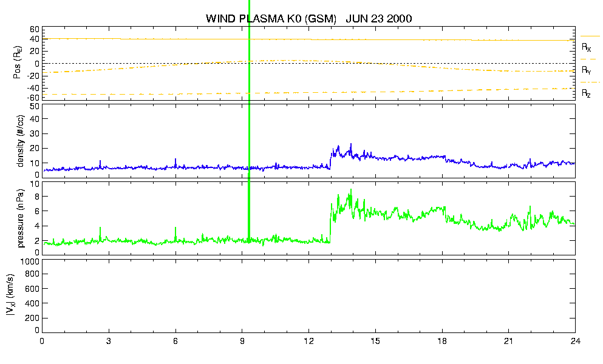The image size is (603, 364).
Task: Click the 800 tick on velocity axis
Action: (32, 274)
